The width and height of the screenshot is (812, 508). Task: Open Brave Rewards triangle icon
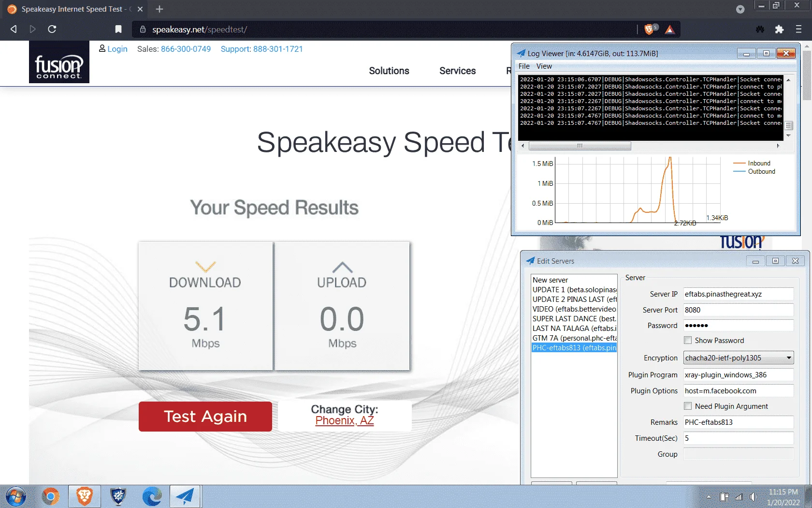tap(669, 30)
